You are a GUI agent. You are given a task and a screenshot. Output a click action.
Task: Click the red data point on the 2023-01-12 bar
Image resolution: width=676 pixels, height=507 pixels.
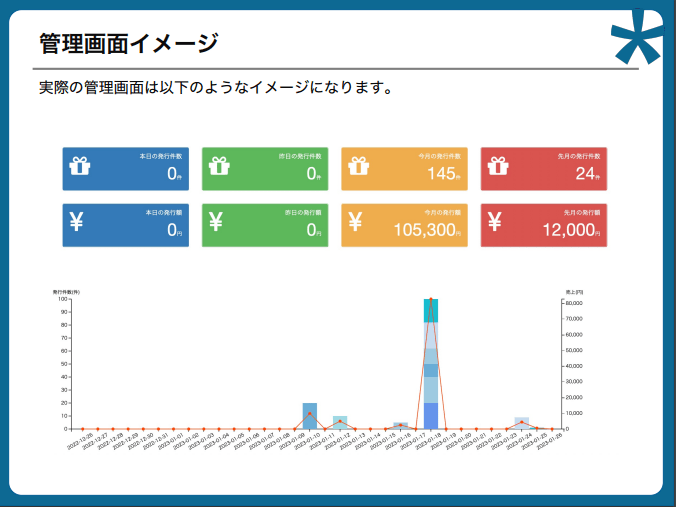(340, 421)
